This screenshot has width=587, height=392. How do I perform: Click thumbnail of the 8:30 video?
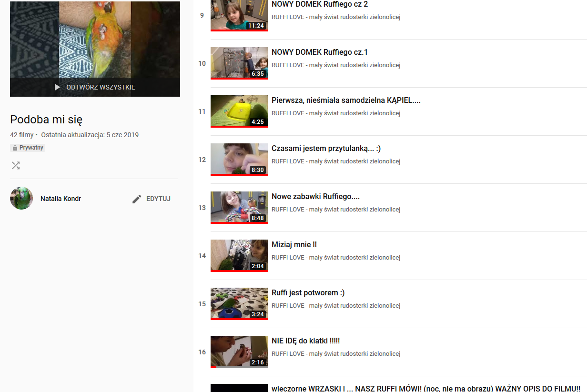click(x=239, y=159)
